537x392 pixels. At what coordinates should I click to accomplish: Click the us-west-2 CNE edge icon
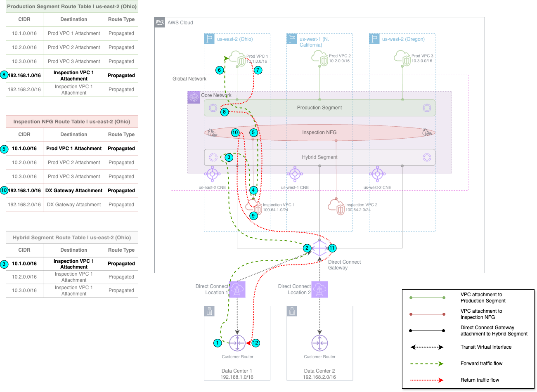point(378,174)
